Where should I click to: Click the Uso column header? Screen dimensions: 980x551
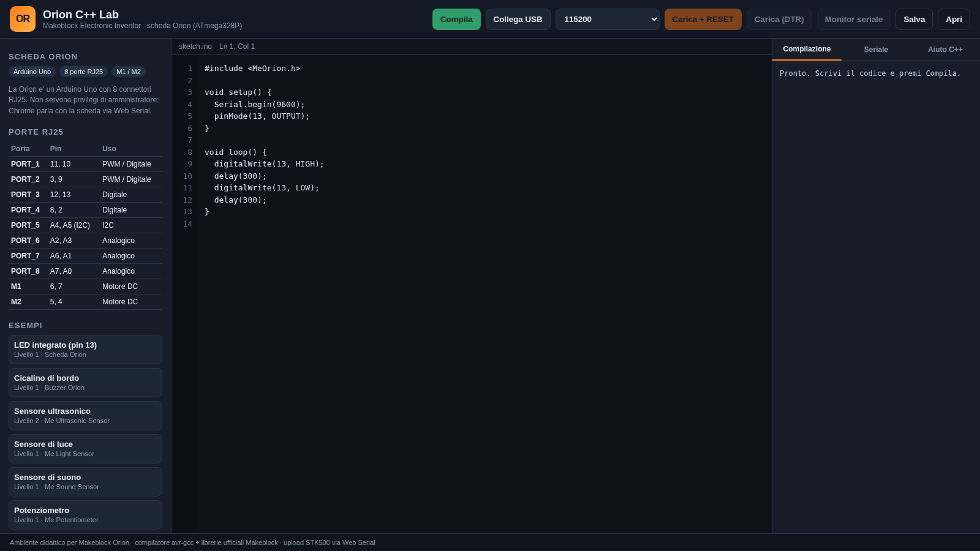click(x=109, y=149)
